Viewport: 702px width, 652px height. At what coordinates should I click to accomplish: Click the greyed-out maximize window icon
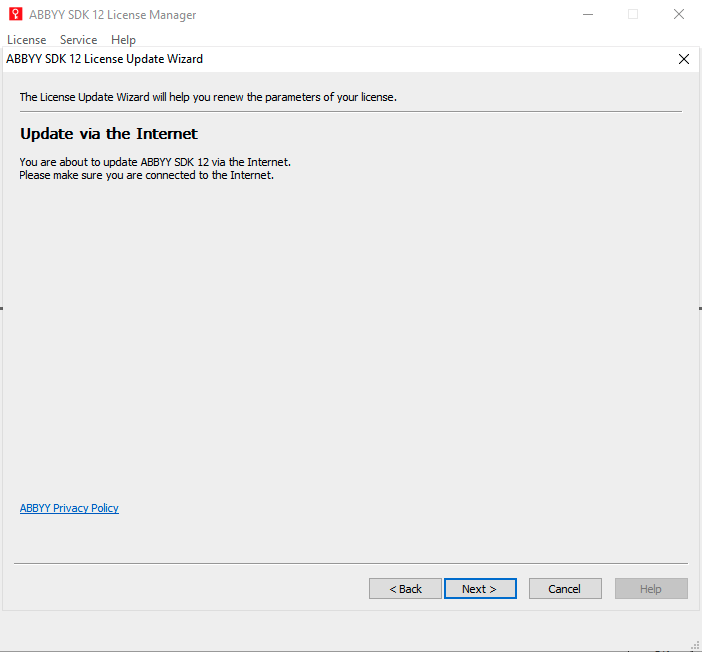point(633,14)
